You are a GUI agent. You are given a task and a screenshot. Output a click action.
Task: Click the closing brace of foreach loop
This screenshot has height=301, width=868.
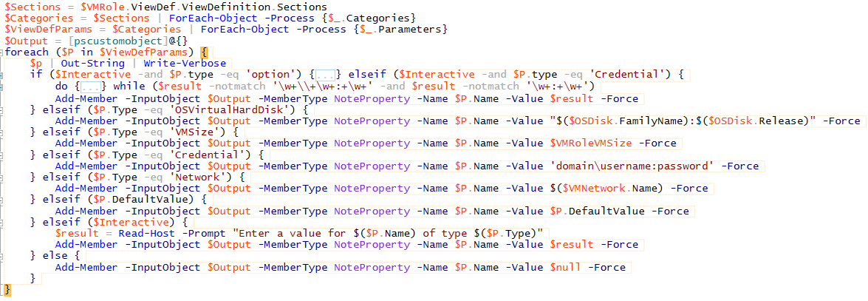tap(7, 289)
